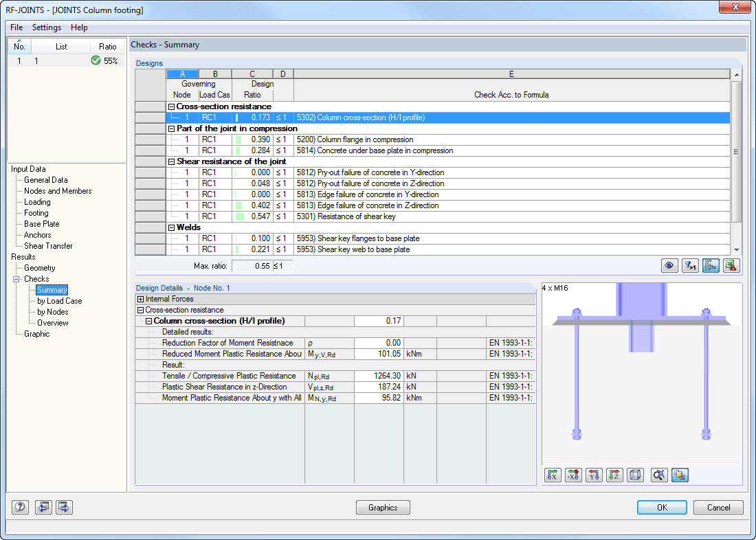Open the File menu
Image resolution: width=756 pixels, height=540 pixels.
click(16, 27)
